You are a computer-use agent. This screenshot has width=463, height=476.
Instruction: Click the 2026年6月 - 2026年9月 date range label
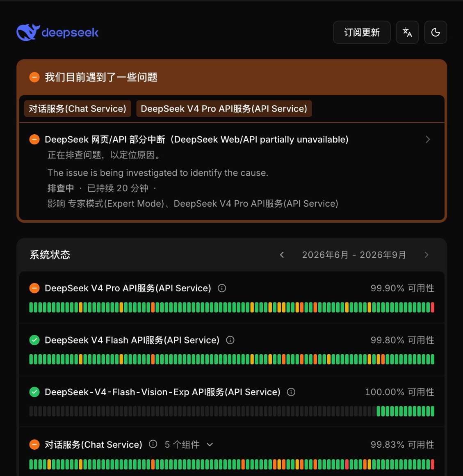[x=354, y=255]
